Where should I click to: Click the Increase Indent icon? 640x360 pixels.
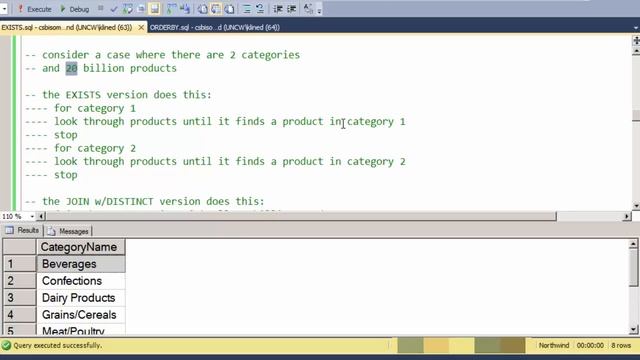tap(291, 9)
